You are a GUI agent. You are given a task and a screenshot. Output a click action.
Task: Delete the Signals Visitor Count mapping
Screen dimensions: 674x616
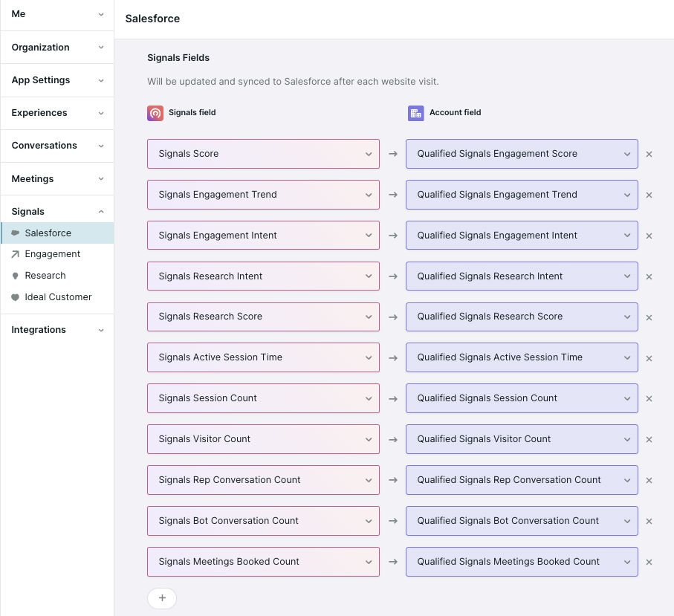click(649, 439)
